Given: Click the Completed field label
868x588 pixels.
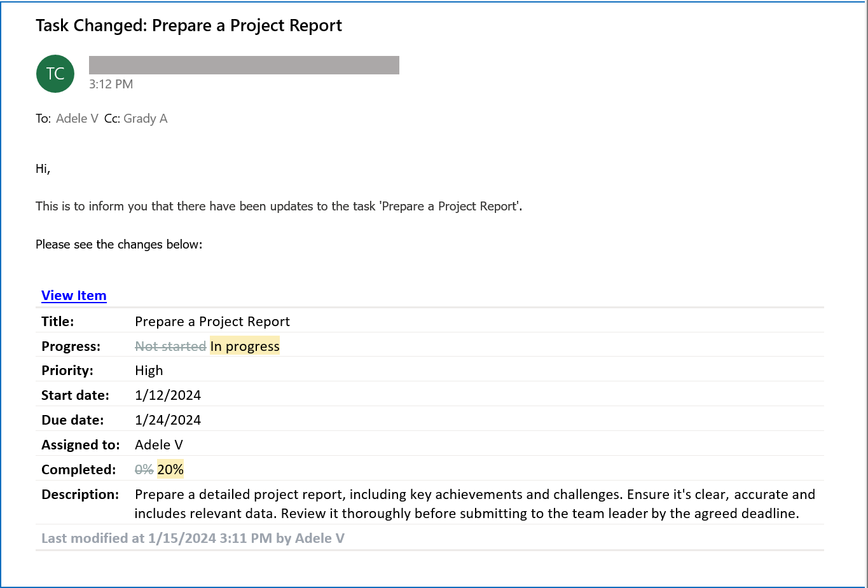Looking at the screenshot, I should 79,470.
